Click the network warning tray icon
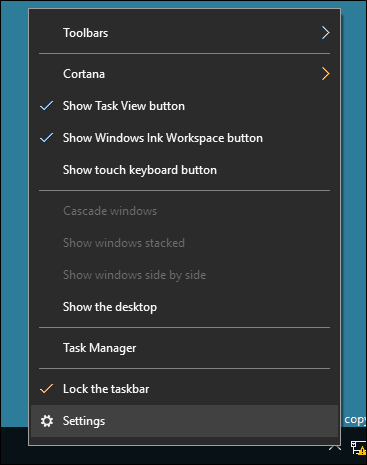 (359, 448)
